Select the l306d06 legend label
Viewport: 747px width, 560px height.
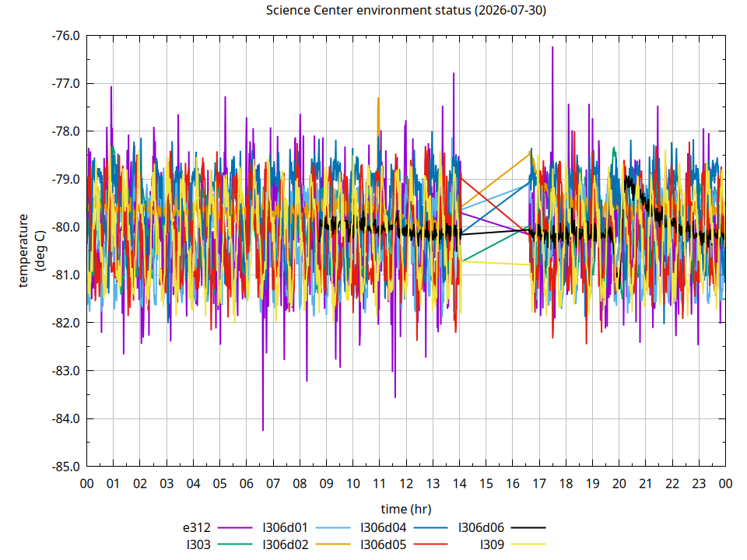click(481, 527)
